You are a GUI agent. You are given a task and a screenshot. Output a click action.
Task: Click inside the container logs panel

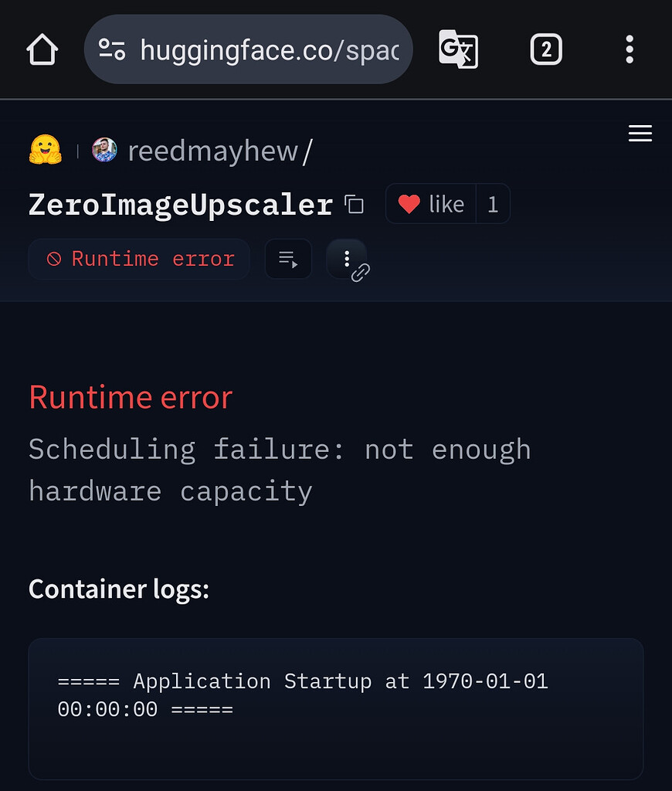tap(335, 707)
